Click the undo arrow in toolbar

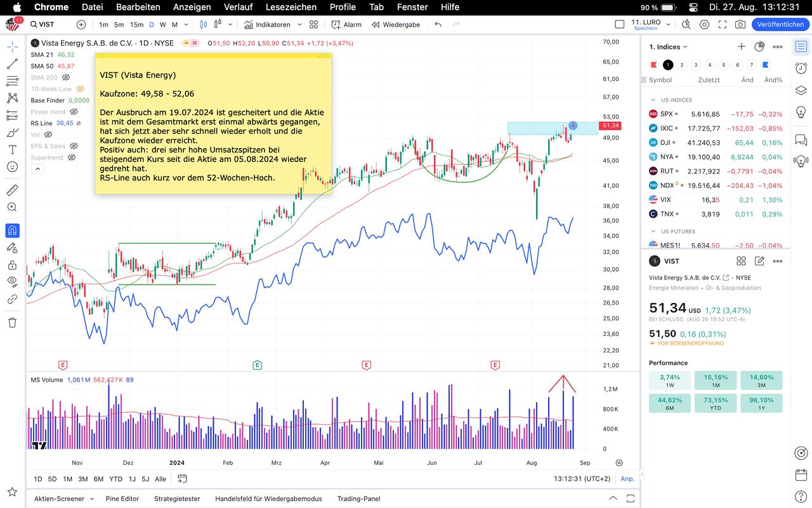pyautogui.click(x=438, y=25)
